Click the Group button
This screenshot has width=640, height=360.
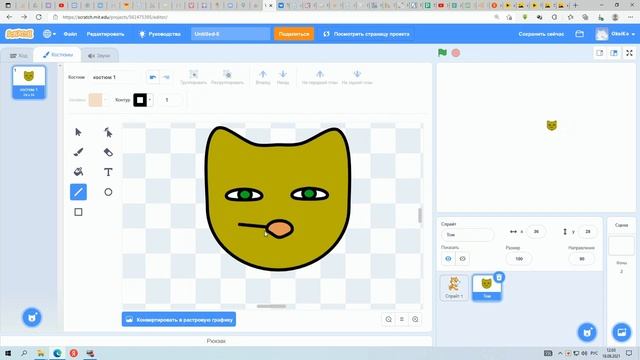coord(193,77)
